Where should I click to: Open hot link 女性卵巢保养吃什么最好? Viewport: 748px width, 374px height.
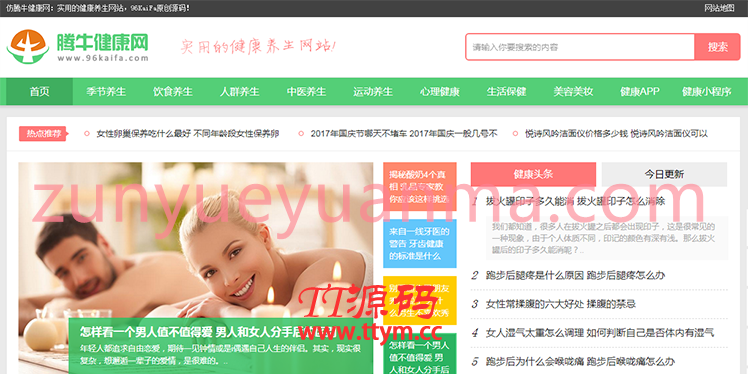187,134
